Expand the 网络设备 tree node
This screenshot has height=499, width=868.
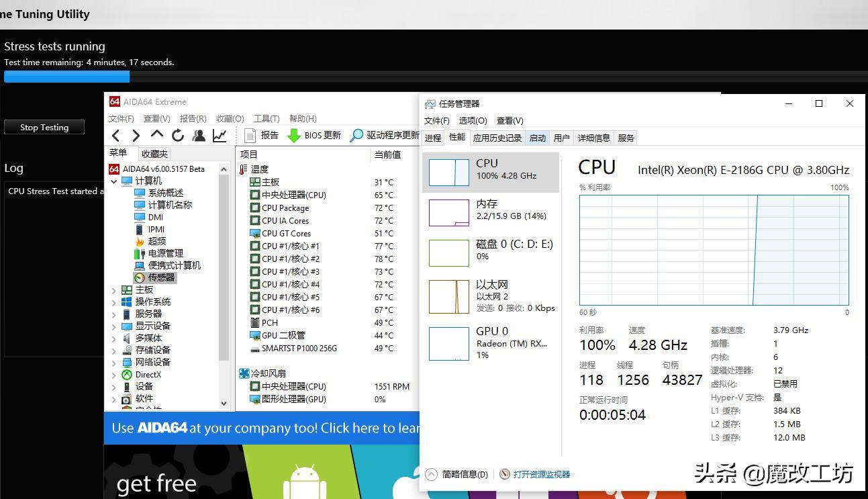(113, 363)
